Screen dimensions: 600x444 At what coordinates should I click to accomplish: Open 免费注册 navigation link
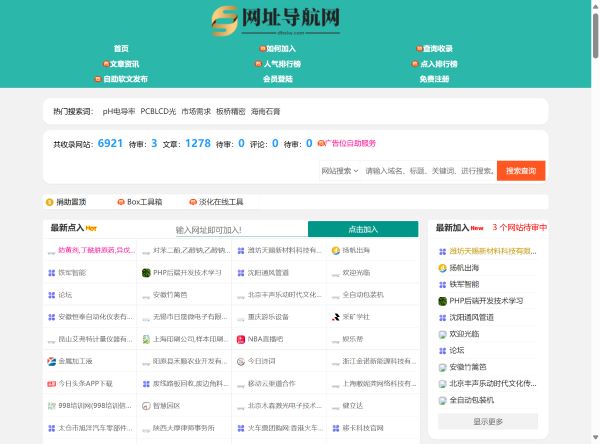434,79
